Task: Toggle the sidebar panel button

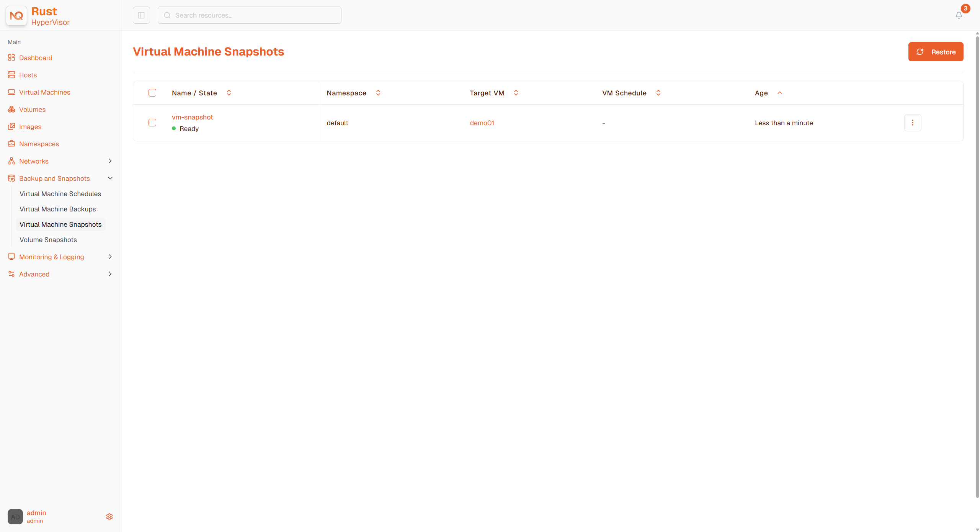Action: 141,15
